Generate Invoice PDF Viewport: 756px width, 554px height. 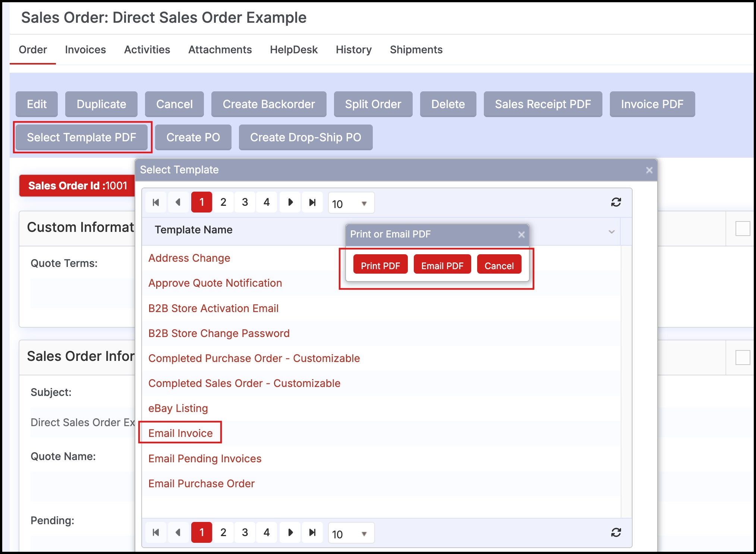pos(652,104)
